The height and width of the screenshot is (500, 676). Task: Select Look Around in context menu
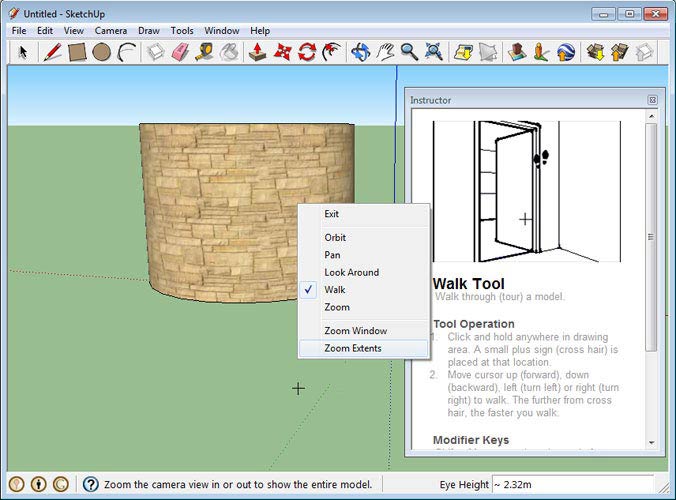coord(351,272)
